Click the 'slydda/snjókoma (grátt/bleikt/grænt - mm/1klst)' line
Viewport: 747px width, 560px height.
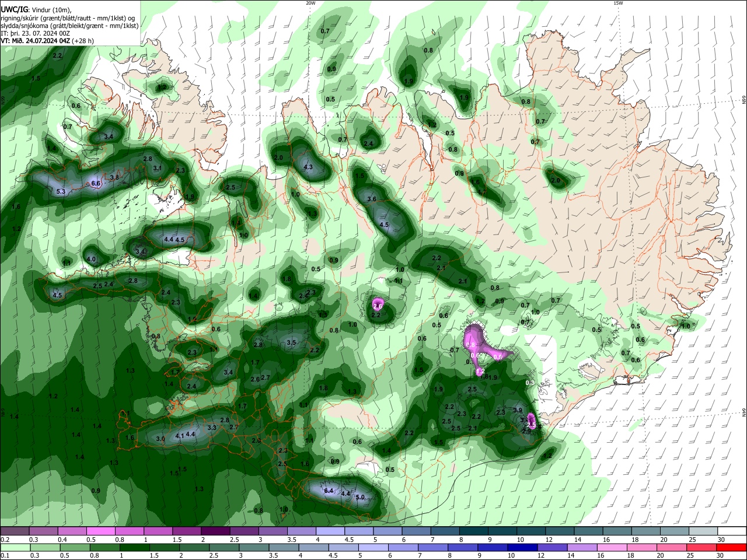coord(69,26)
